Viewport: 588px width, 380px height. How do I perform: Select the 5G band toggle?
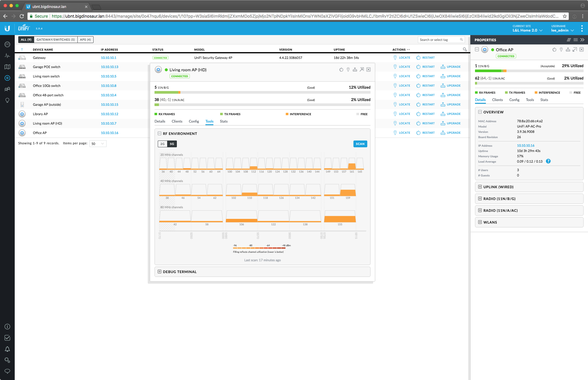pos(172,144)
